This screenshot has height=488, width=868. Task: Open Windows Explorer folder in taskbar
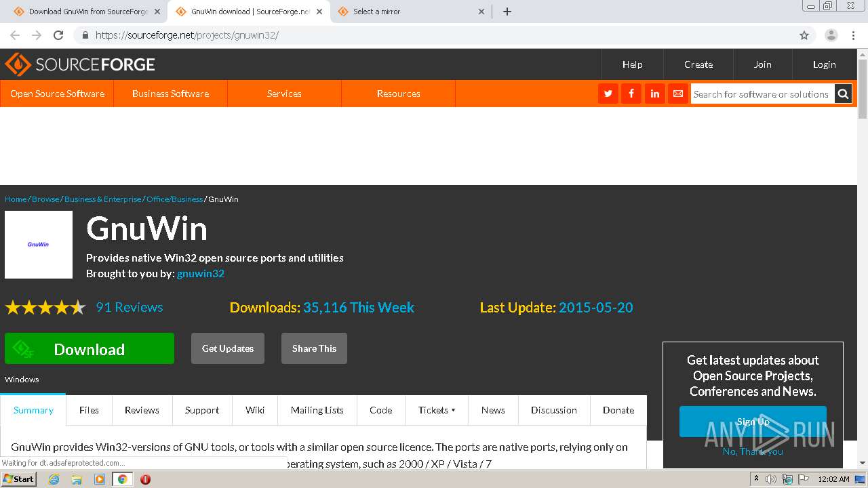(77, 479)
